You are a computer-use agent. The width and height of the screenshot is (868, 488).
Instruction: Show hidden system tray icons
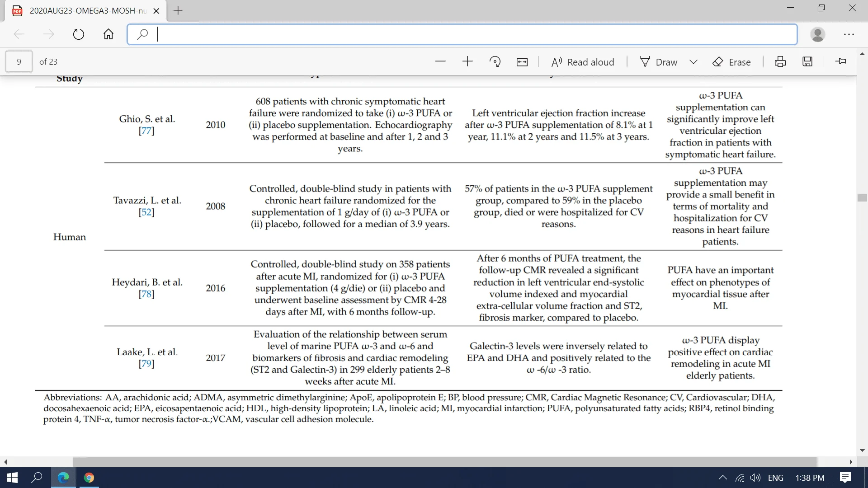pyautogui.click(x=722, y=478)
